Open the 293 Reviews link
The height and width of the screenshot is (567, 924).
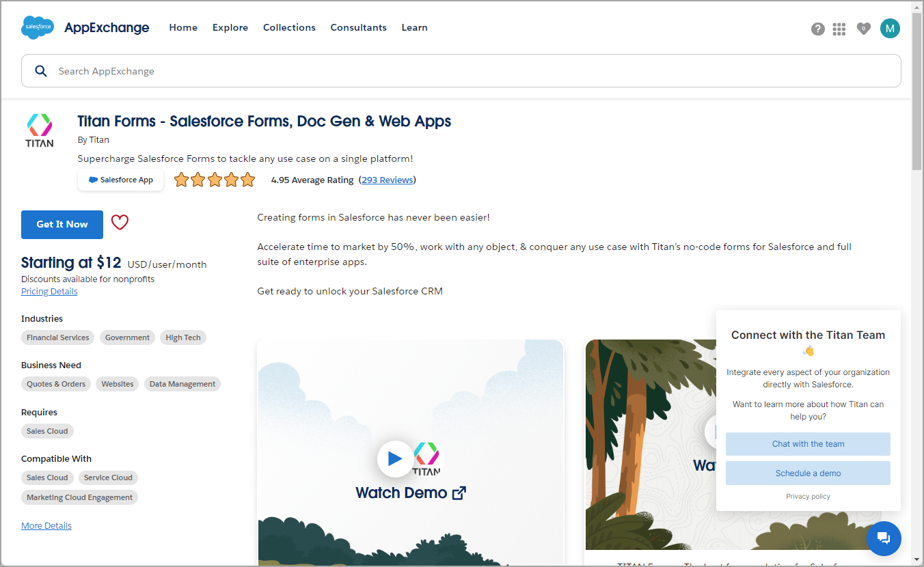click(x=387, y=180)
